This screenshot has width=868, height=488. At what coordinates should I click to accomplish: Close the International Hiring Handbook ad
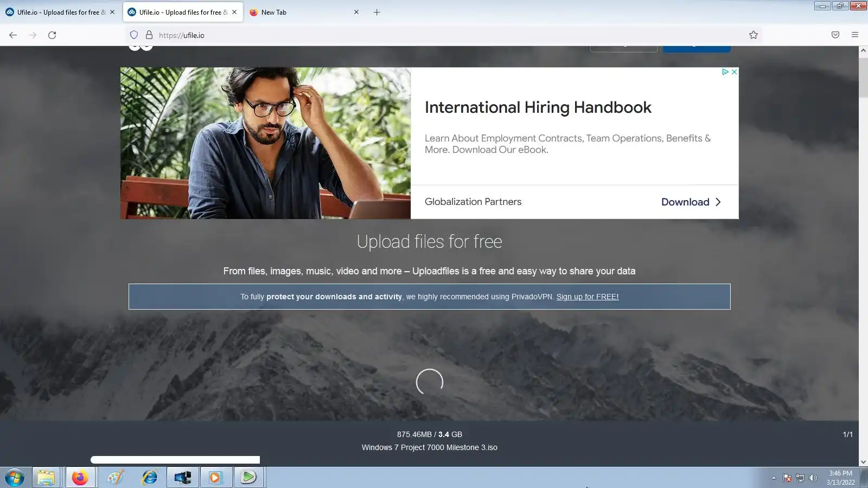pyautogui.click(x=734, y=72)
